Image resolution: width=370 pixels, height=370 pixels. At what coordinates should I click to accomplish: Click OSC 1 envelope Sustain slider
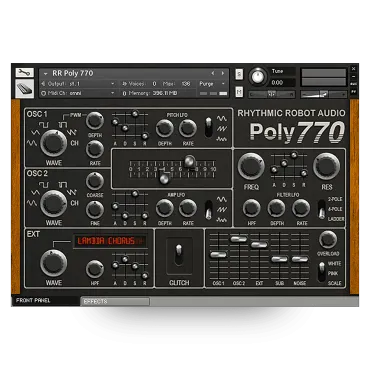click(x=135, y=114)
